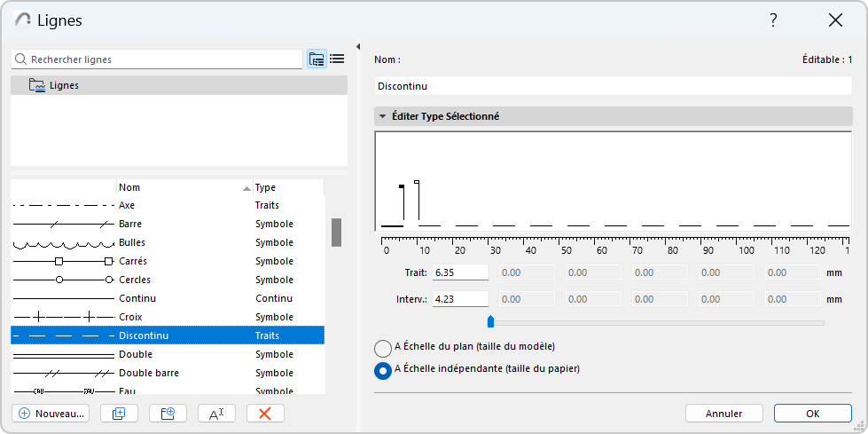Image resolution: width=868 pixels, height=434 pixels.
Task: Click the new folder icon button
Action: [168, 414]
